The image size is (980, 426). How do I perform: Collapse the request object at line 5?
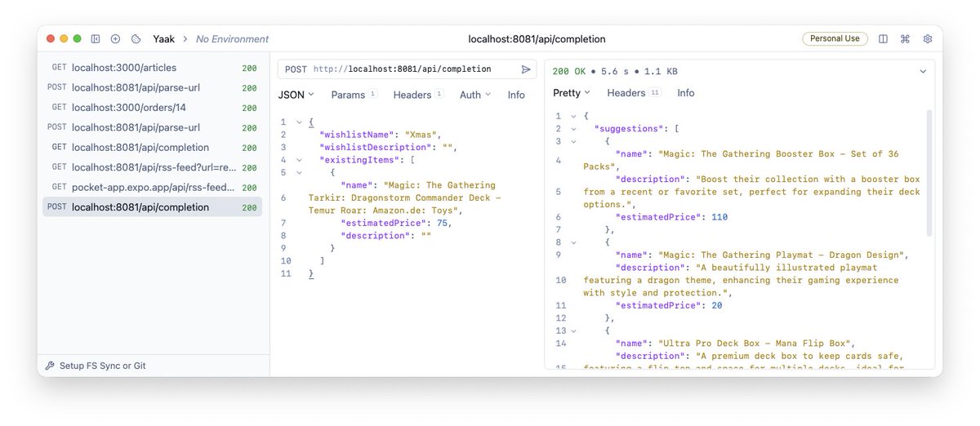299,172
